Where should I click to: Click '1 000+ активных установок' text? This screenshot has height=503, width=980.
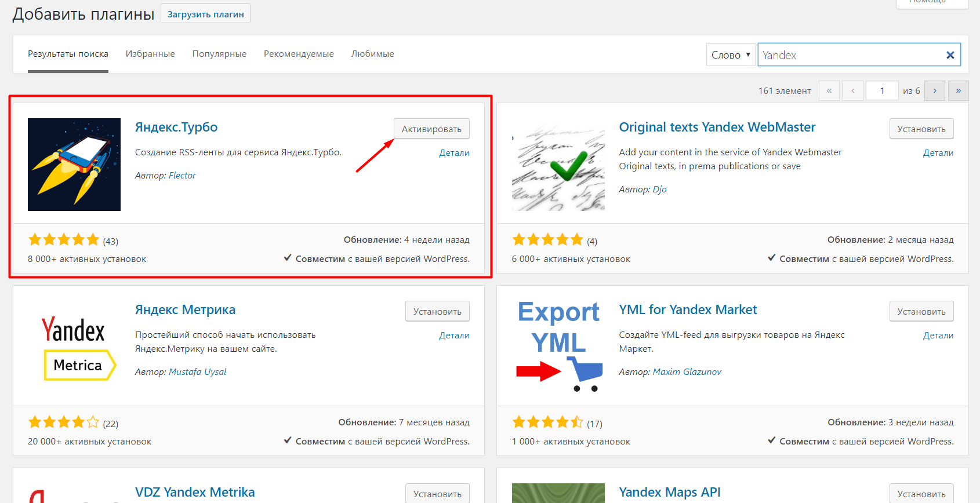(x=571, y=442)
